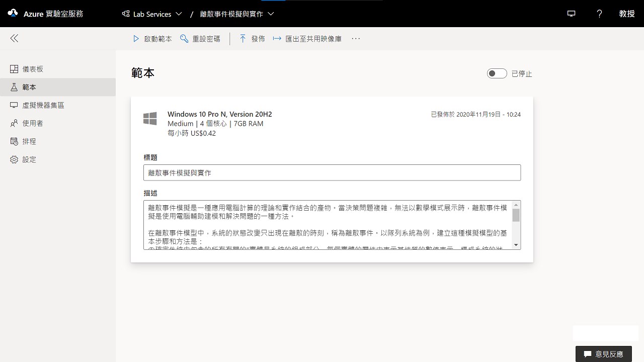Image resolution: width=644 pixels, height=362 pixels.
Task: Go to the 儀表板 dashboard page
Action: click(58, 69)
